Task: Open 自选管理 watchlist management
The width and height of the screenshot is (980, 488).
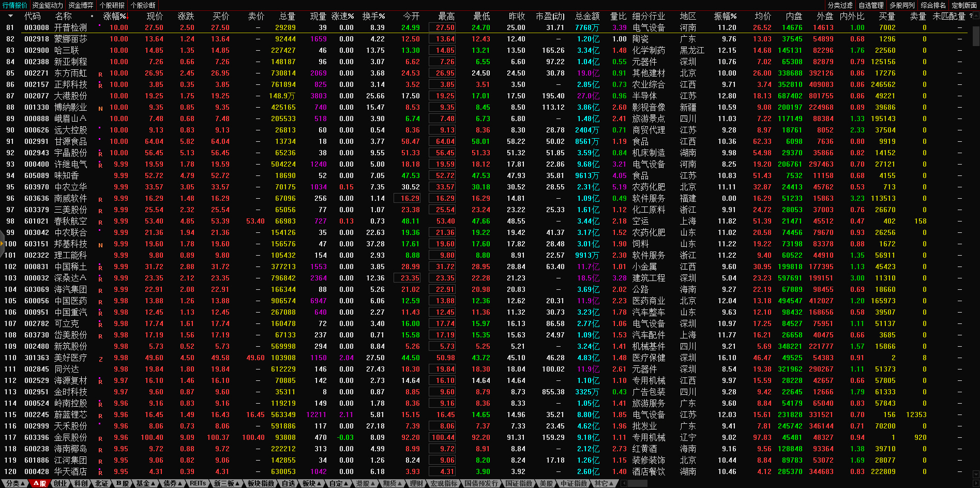Action: click(x=871, y=5)
